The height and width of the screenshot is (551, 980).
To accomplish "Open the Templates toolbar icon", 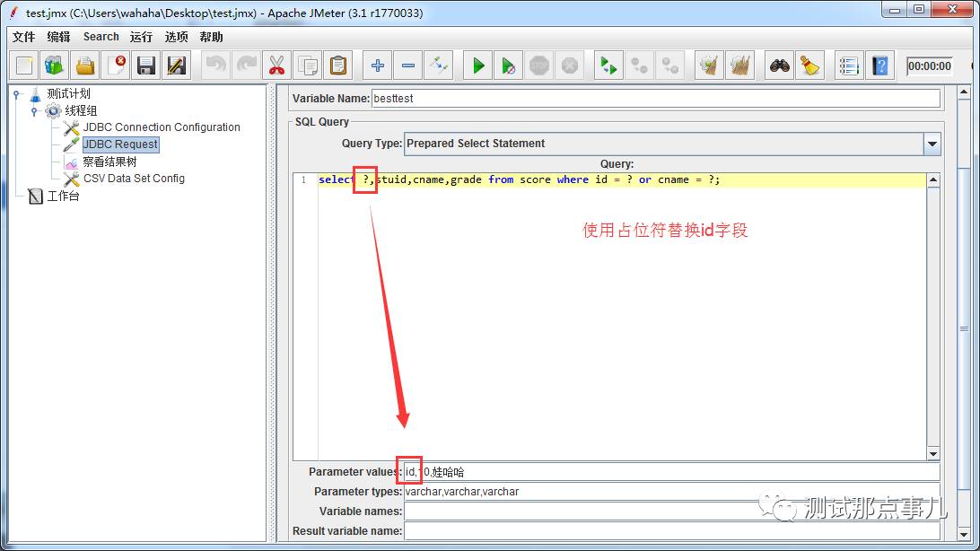I will [x=55, y=66].
